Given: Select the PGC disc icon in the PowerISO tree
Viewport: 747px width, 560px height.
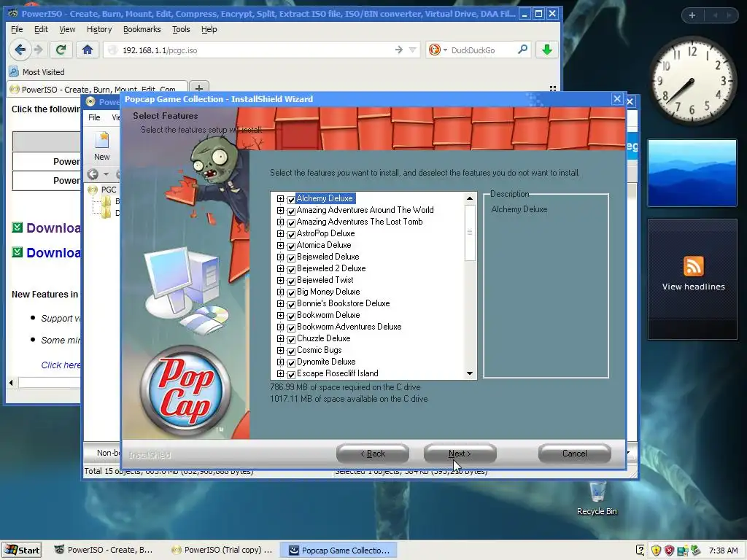Looking at the screenshot, I should click(93, 190).
